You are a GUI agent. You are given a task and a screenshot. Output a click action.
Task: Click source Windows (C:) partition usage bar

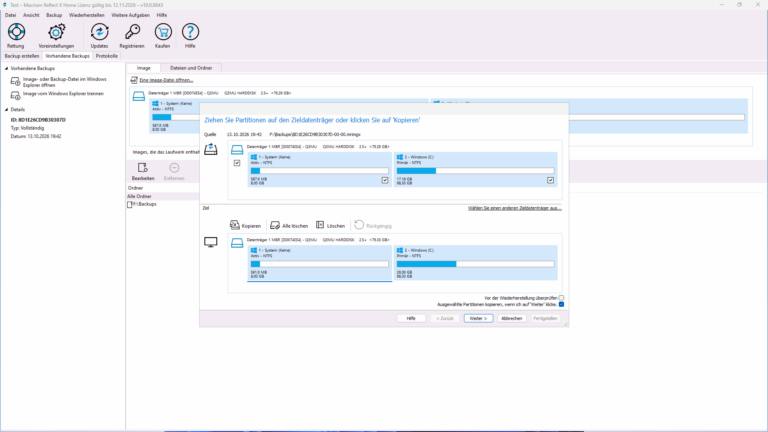[x=475, y=171]
